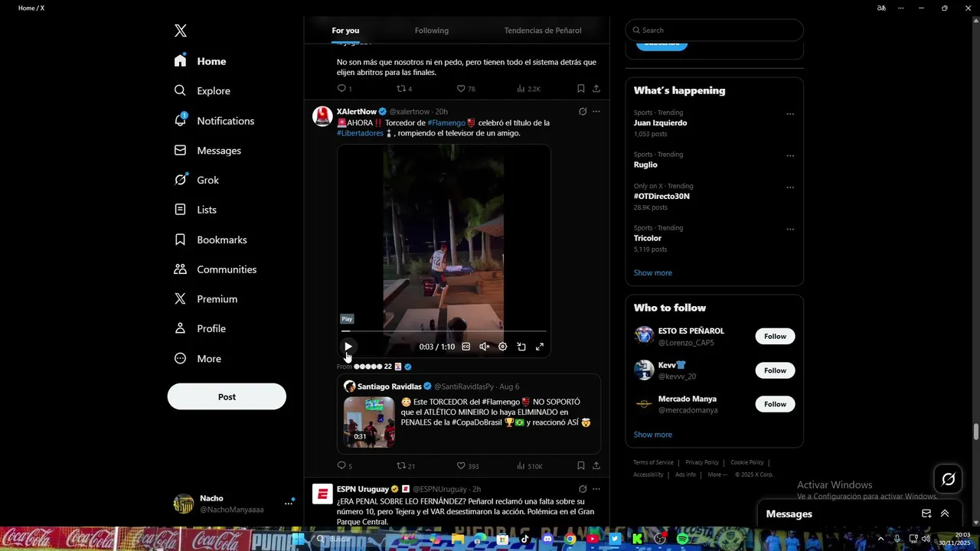This screenshot has height=551, width=980.
Task: Open the #Libertadores hashtag link
Action: click(x=360, y=133)
